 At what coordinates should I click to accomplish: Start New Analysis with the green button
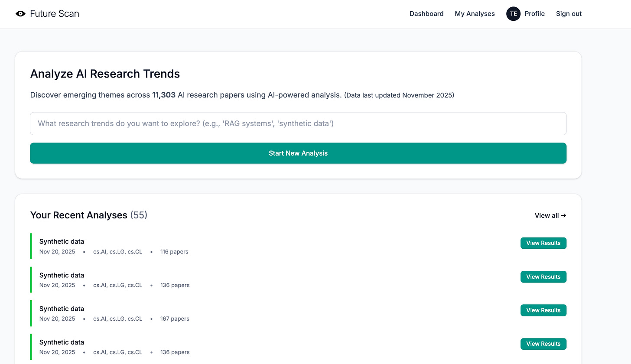[x=298, y=153]
